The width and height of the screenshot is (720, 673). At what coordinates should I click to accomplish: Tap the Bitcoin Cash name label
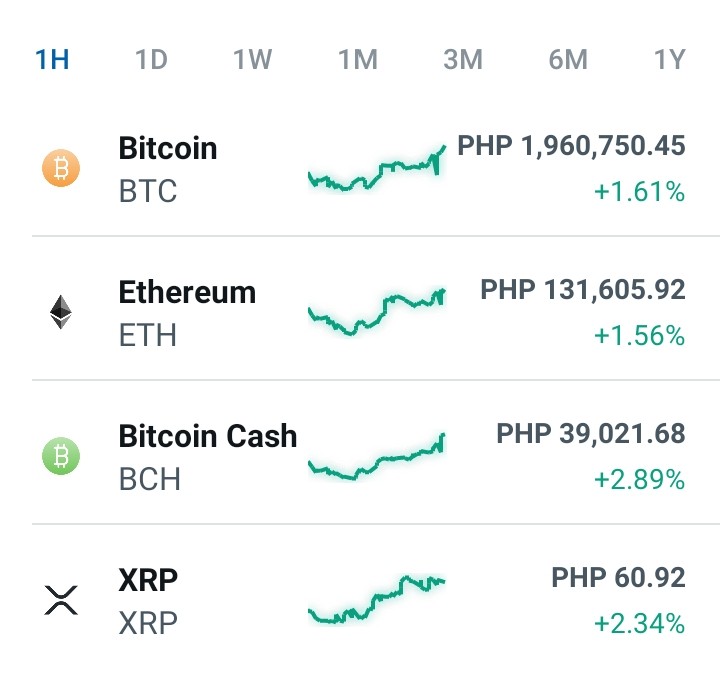click(208, 436)
